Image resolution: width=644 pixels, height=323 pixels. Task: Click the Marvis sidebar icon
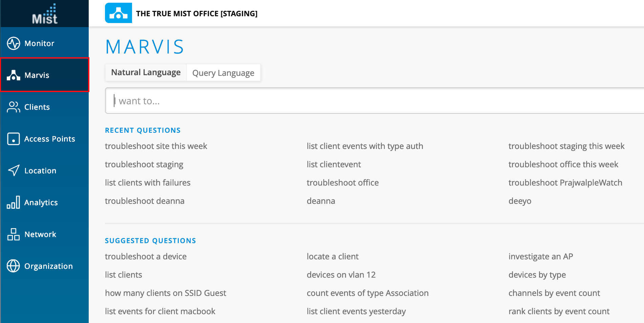(x=14, y=75)
